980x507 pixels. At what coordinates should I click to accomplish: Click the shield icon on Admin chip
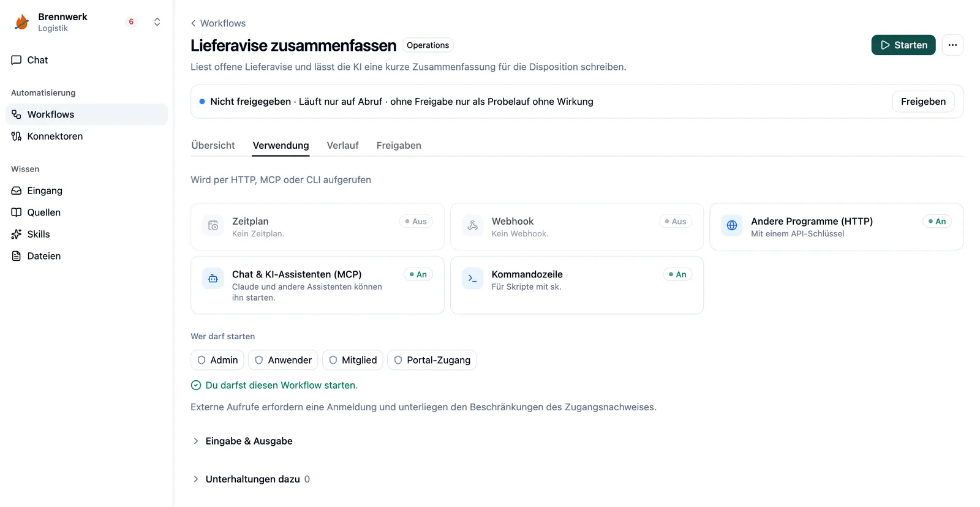(202, 361)
